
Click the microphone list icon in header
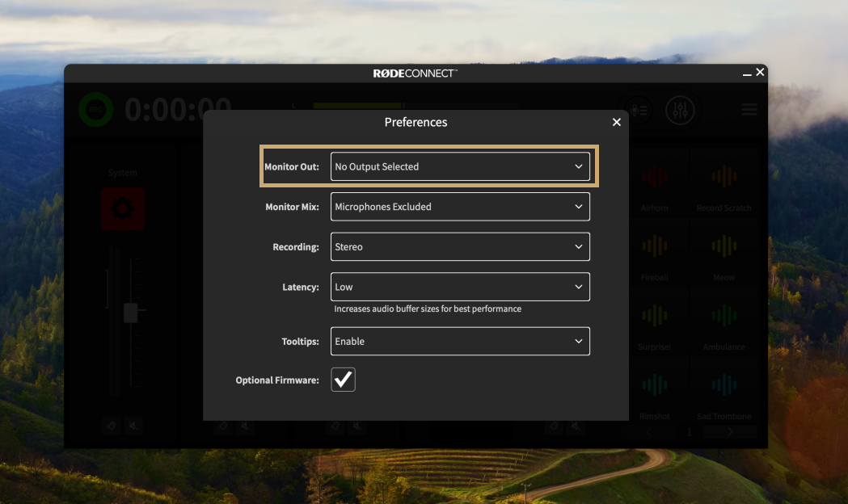tap(638, 110)
